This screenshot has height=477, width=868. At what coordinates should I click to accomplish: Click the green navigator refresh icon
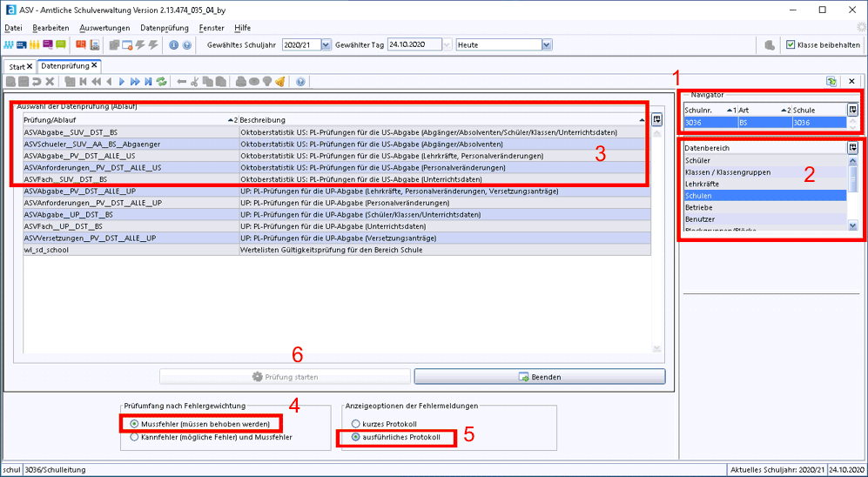[832, 82]
